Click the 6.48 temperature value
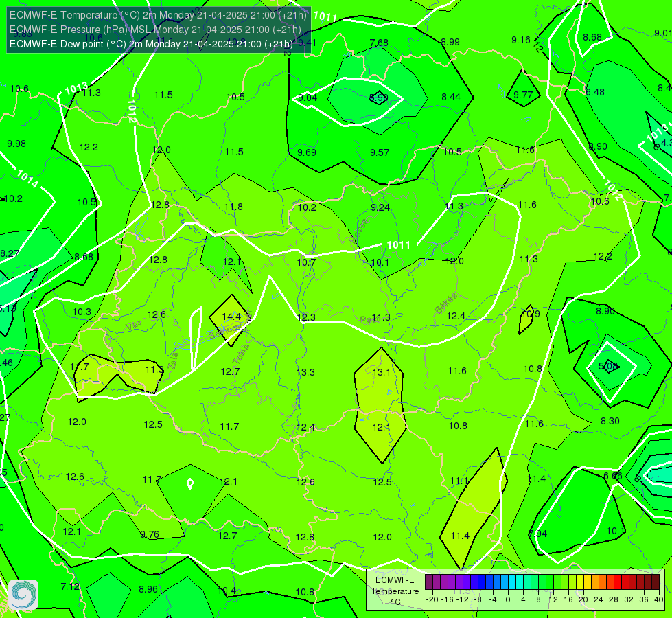The width and height of the screenshot is (672, 618). [595, 92]
